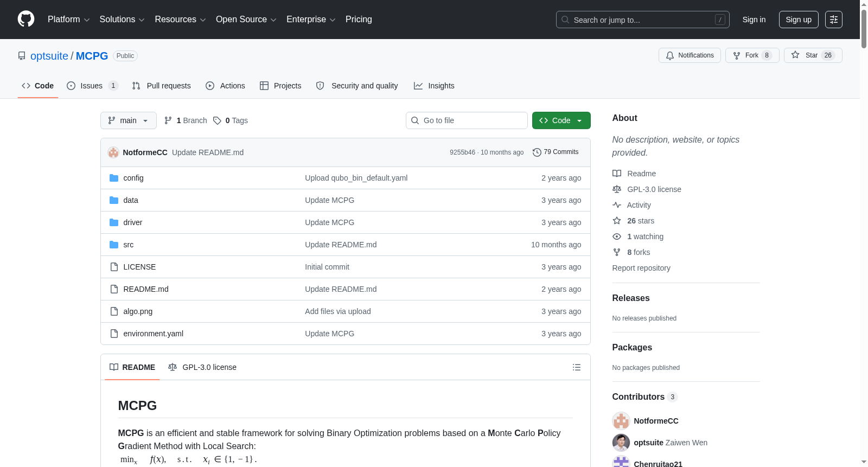Click the README.md file icon
This screenshot has height=467, width=868.
pyautogui.click(x=114, y=289)
